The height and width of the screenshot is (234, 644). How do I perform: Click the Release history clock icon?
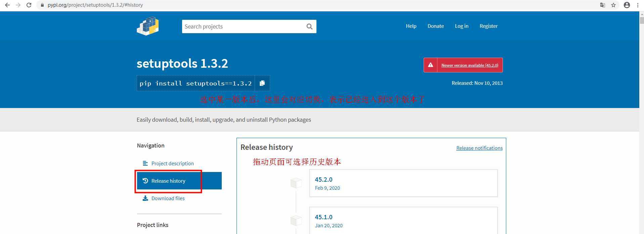(145, 181)
